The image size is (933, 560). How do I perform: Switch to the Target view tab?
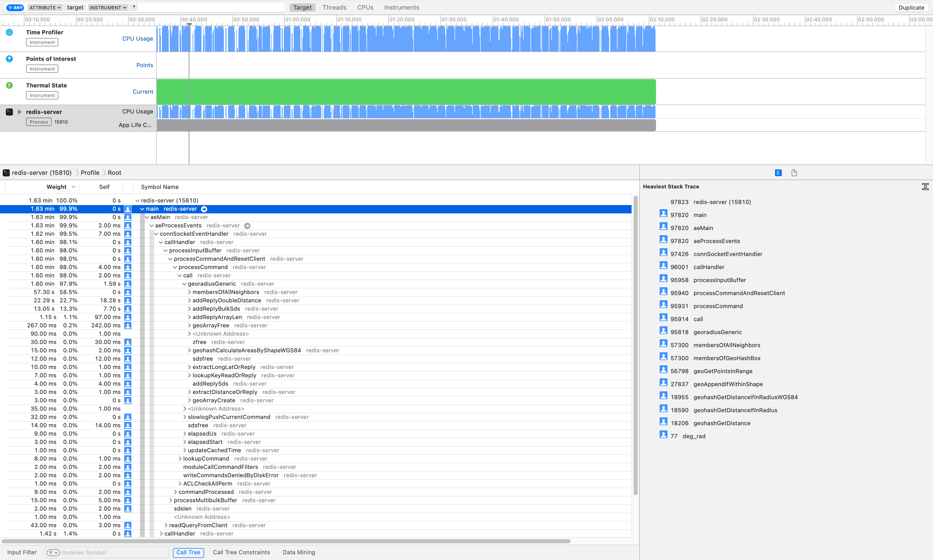coord(302,8)
